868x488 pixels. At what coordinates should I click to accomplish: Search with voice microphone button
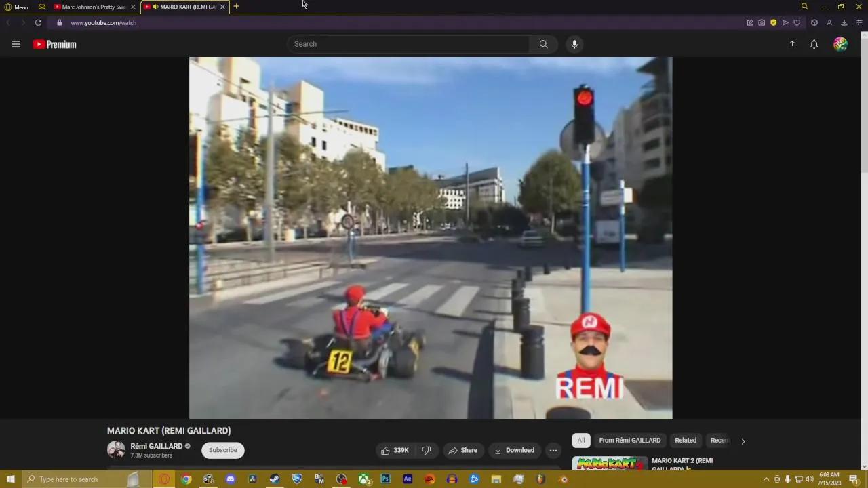(x=574, y=44)
